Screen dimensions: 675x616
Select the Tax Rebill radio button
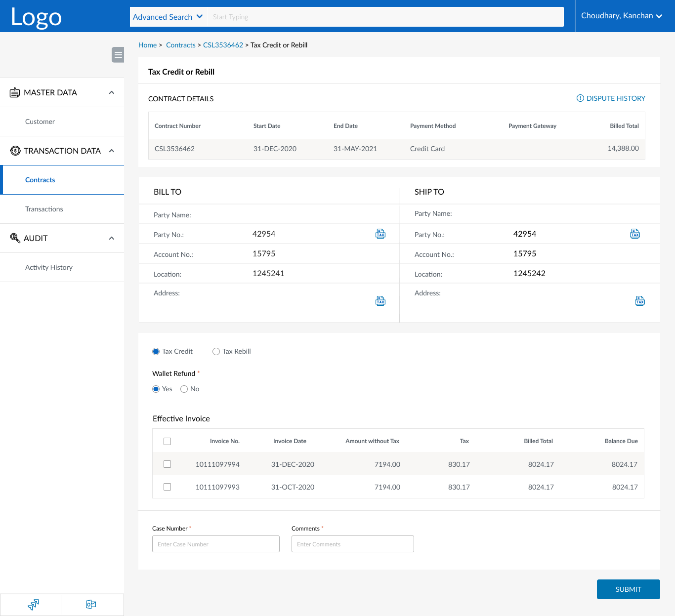(x=216, y=351)
